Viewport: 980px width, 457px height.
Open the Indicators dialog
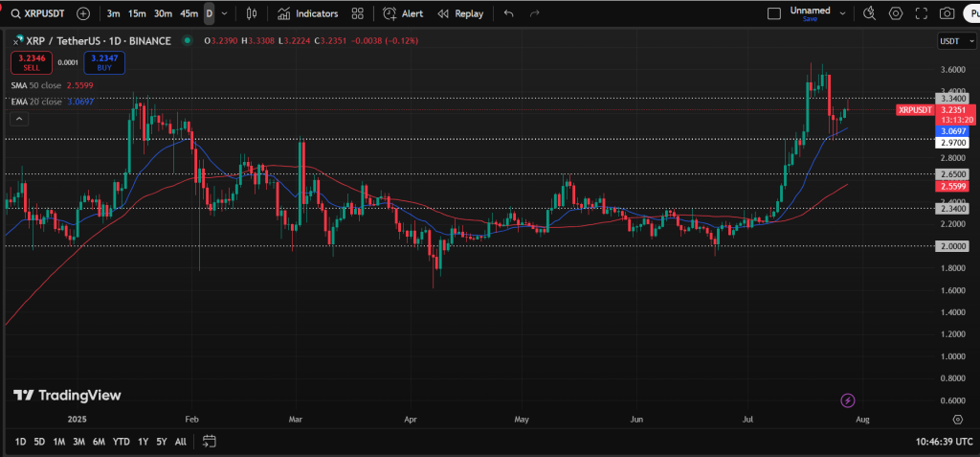[x=308, y=13]
